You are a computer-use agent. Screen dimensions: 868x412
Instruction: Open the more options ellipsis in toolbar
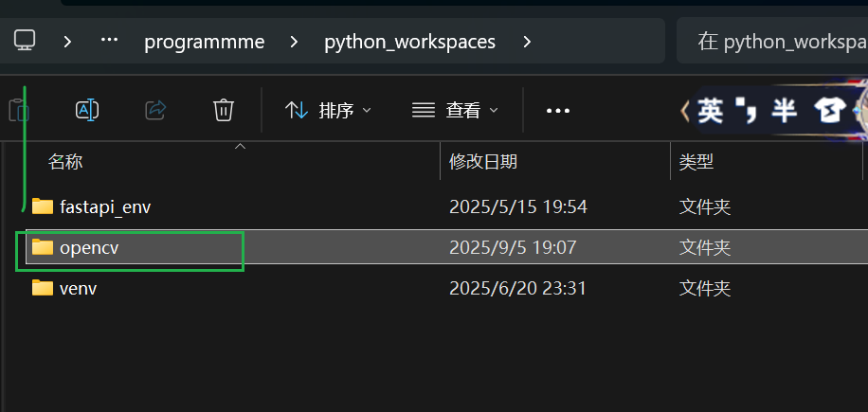coord(558,111)
